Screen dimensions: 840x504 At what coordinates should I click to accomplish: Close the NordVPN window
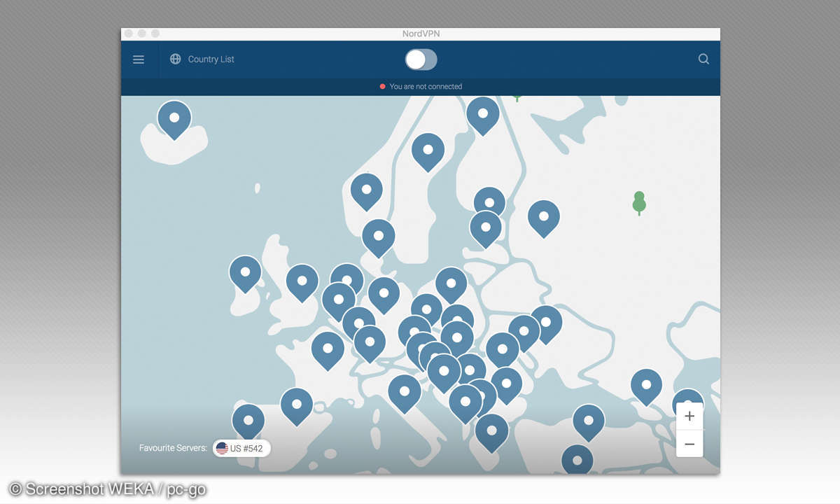[128, 34]
